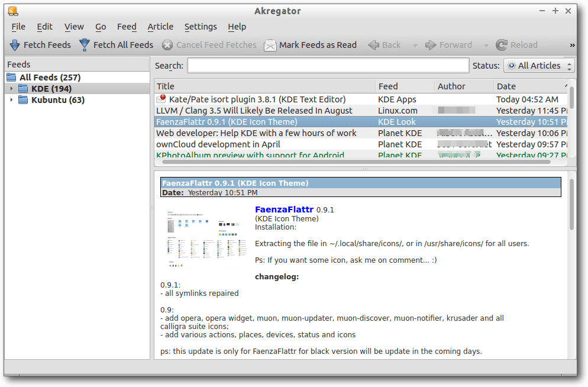The width and height of the screenshot is (588, 387).
Task: Sort articles by the Feed column header
Action: [405, 86]
